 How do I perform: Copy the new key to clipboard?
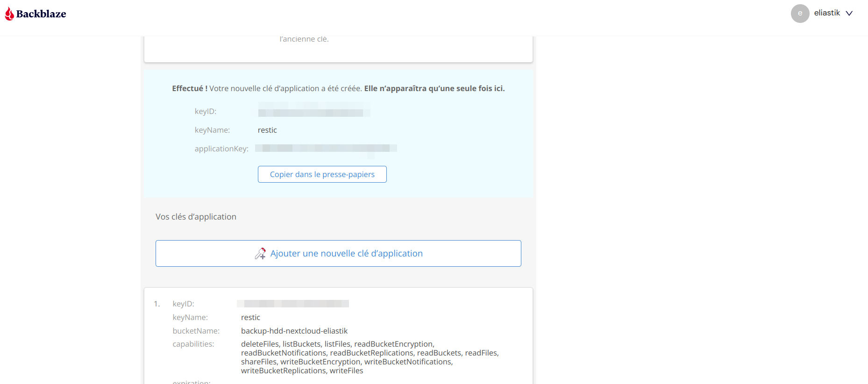(322, 174)
